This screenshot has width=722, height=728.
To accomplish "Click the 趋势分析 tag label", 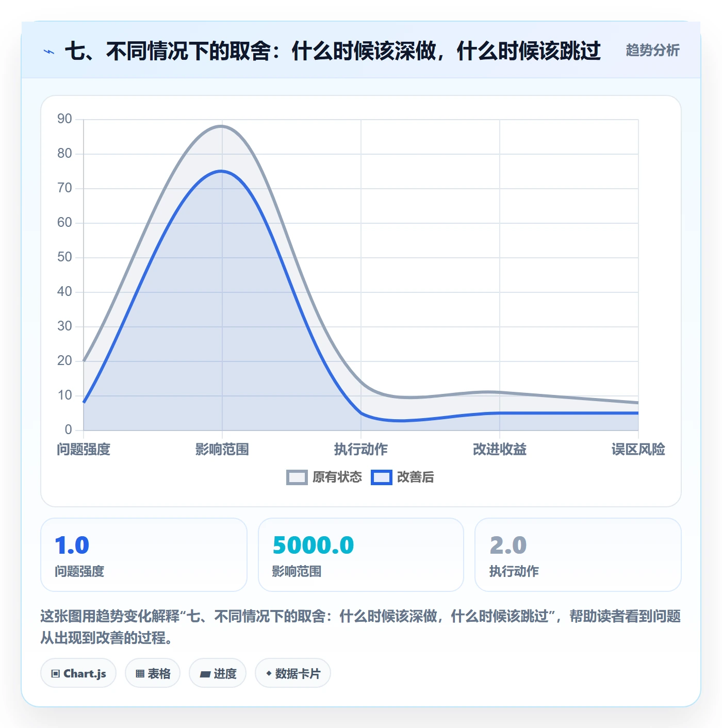I will coord(652,51).
